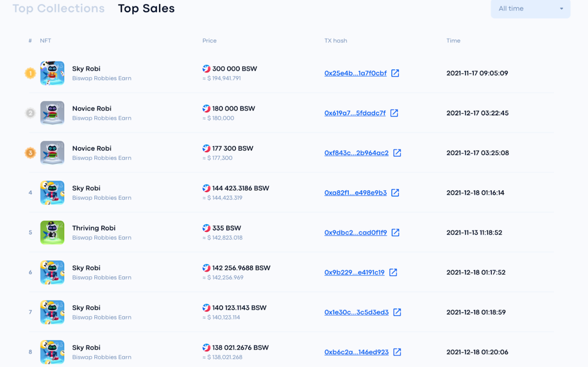This screenshot has width=588, height=367.
Task: Open transaction hash link 0xf843c...2b964ac2
Action: tap(356, 153)
